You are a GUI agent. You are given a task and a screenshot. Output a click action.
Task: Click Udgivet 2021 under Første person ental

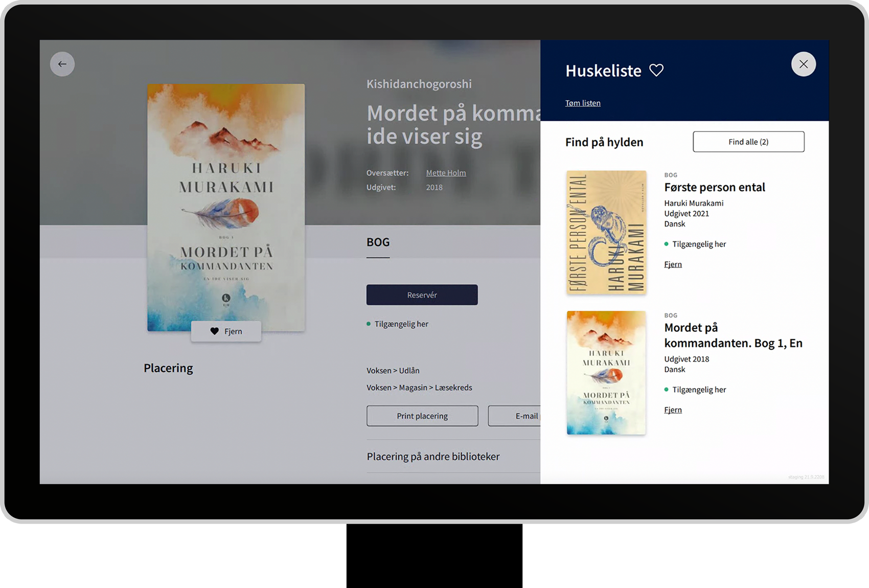click(x=687, y=214)
